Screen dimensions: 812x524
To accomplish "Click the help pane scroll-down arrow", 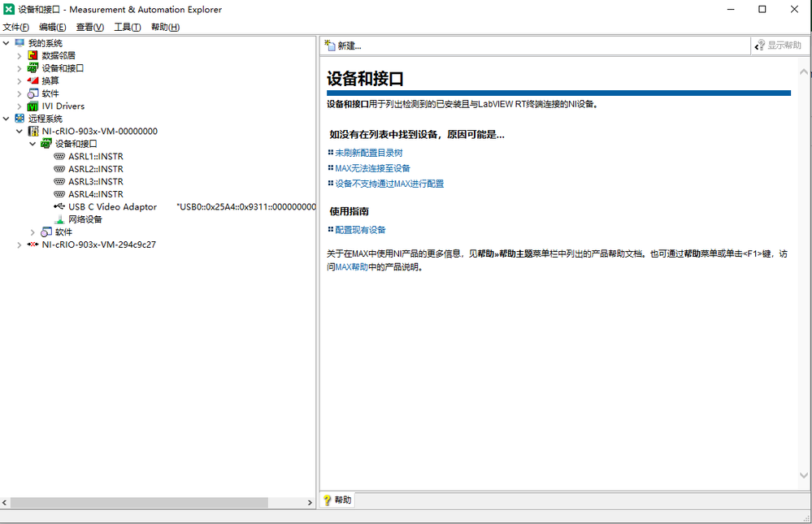I will (804, 475).
